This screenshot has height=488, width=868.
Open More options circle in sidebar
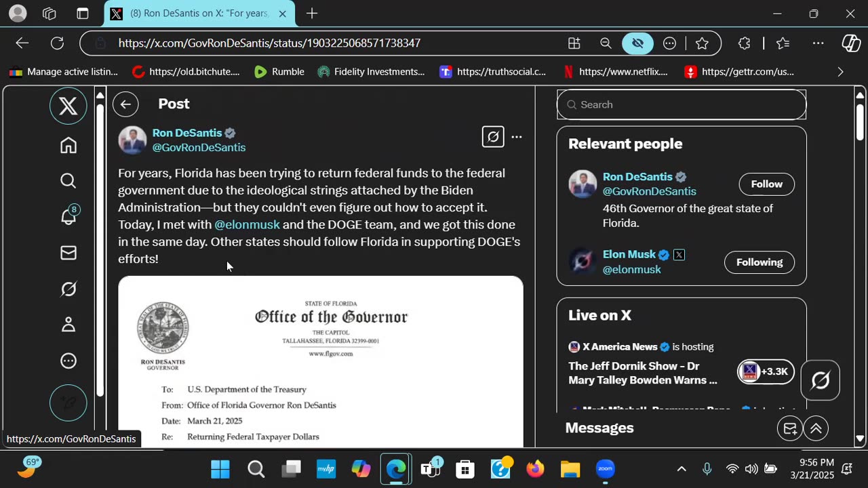coord(68,361)
